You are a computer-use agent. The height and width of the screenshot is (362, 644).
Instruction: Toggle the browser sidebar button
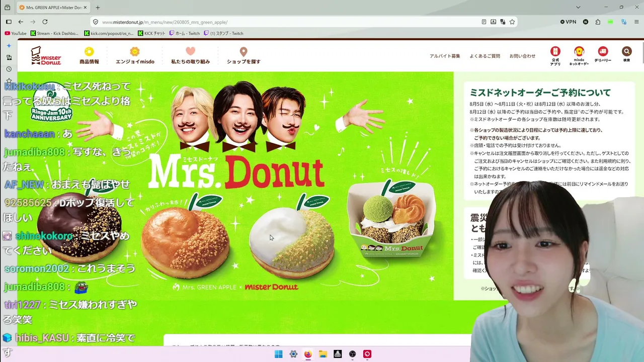[9, 22]
